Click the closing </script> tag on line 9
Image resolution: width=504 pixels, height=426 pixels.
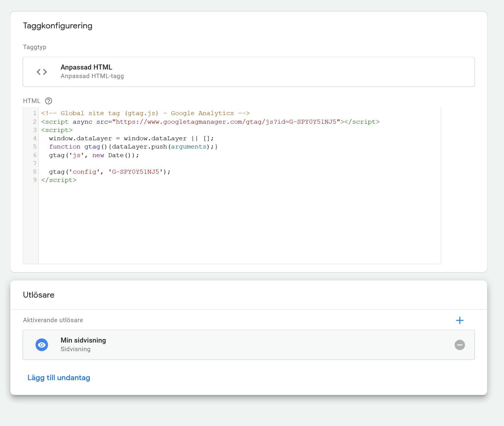[59, 180]
